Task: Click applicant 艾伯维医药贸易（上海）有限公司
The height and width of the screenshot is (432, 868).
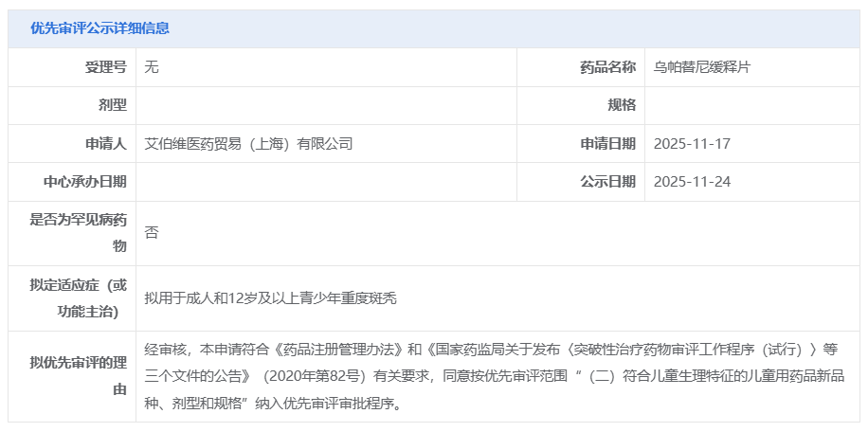Action: 248,144
